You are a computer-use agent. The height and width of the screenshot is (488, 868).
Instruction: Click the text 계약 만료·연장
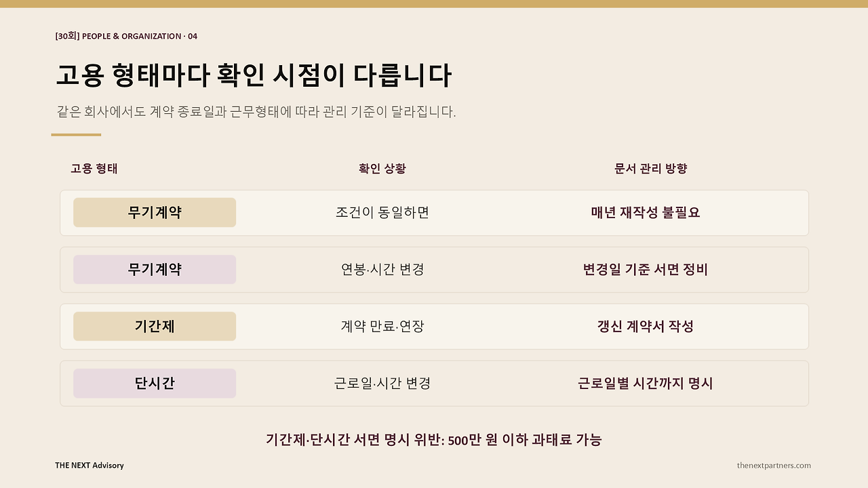coord(382,326)
